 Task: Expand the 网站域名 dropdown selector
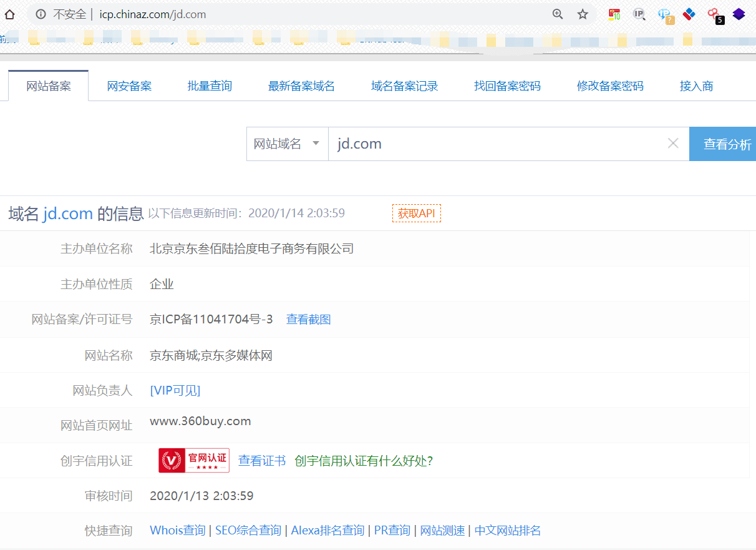tap(288, 144)
